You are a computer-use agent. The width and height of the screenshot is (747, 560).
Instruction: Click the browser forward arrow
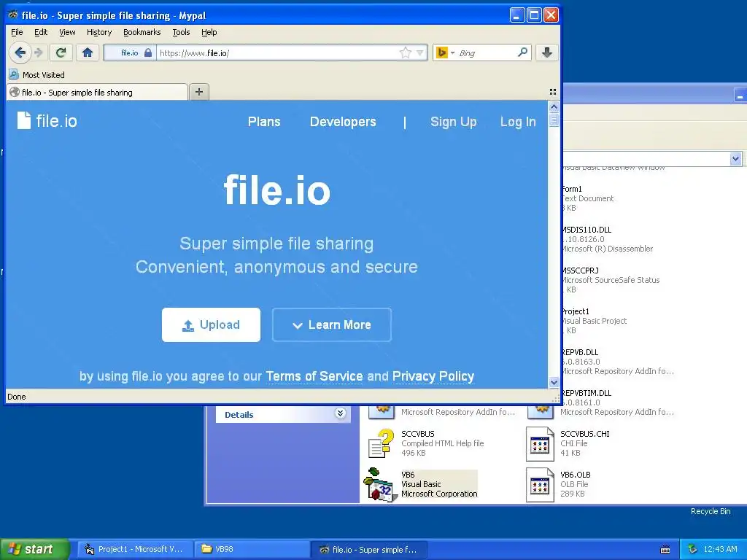[39, 52]
